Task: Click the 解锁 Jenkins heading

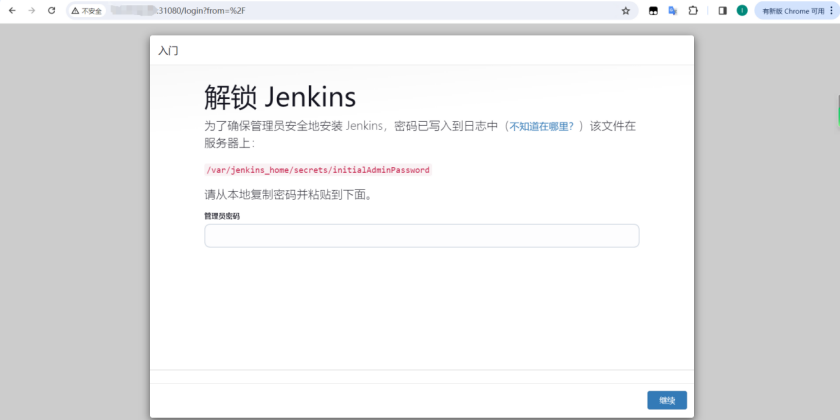Action: tap(280, 98)
